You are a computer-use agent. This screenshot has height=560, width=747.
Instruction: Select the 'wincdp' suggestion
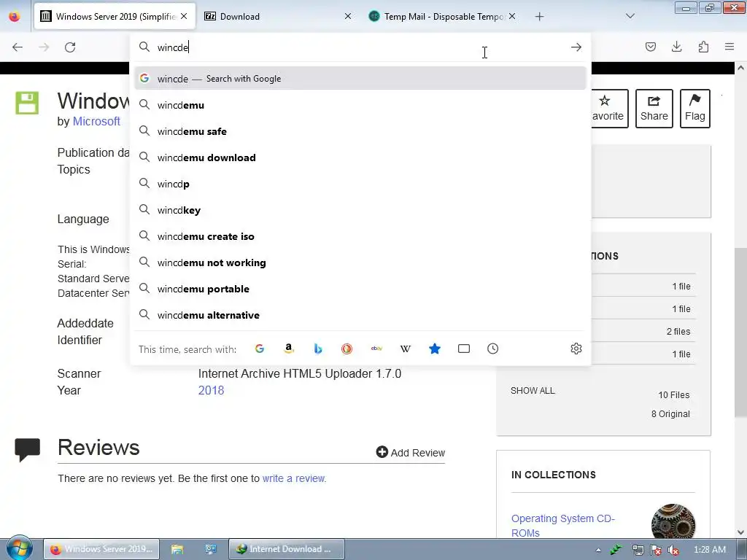(x=360, y=184)
